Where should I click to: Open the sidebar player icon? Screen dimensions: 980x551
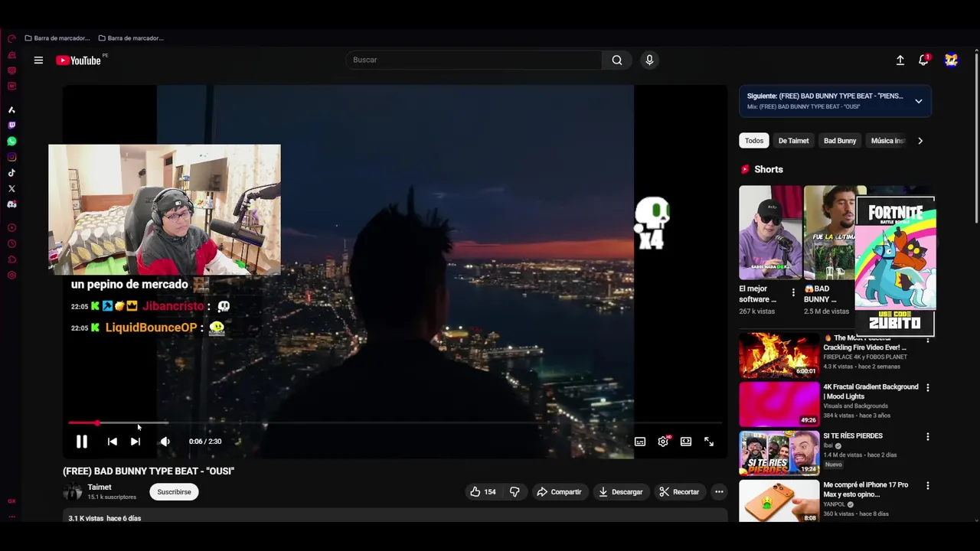coord(11,228)
